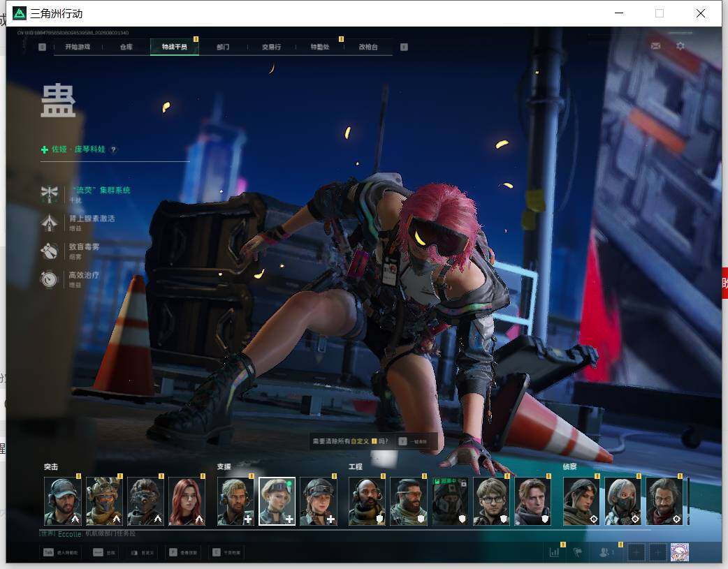Select 突击 operator with golden horned helmet

pos(104,501)
